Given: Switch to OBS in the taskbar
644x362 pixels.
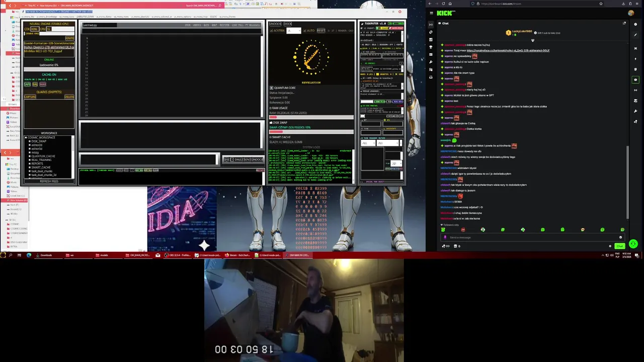Looking at the screenshot, I should (x=178, y=255).
